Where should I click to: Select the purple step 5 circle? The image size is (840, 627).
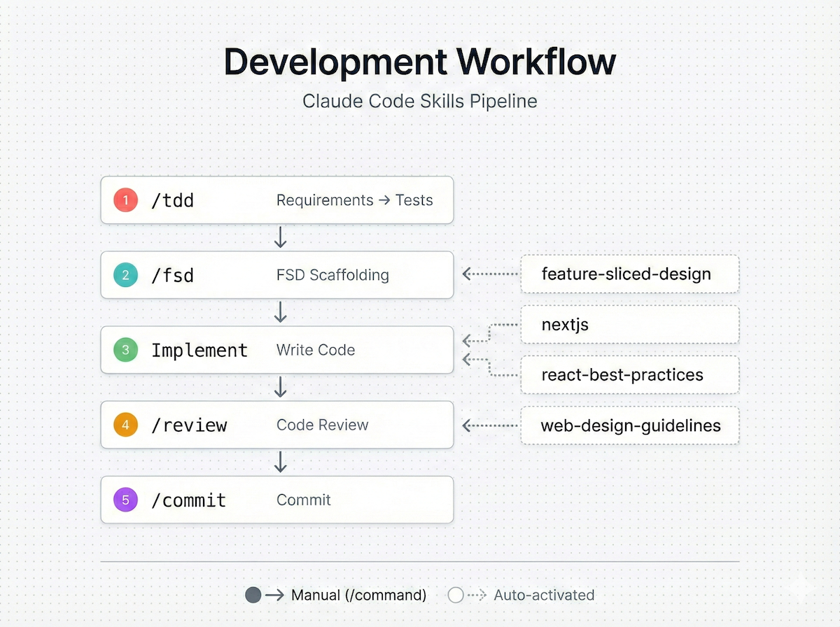click(x=126, y=500)
